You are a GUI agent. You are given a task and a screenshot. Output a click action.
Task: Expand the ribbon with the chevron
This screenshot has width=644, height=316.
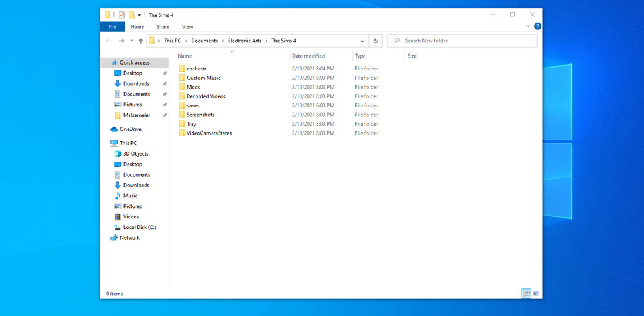528,26
